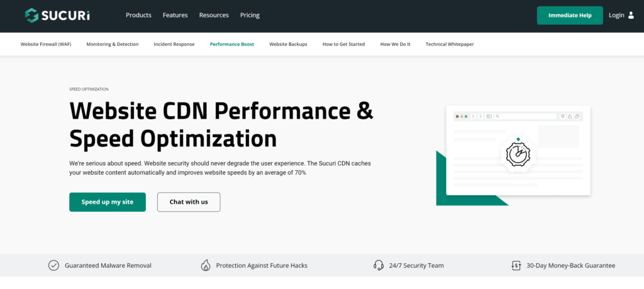The width and height of the screenshot is (644, 289).
Task: Click the 24/7 Security Team text
Action: click(416, 266)
